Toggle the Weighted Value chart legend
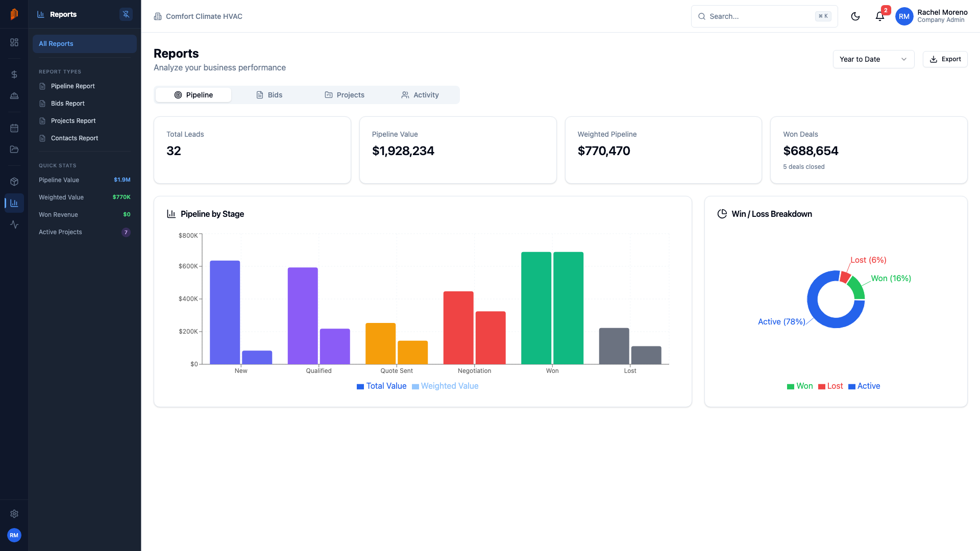This screenshot has width=980, height=551. click(445, 386)
